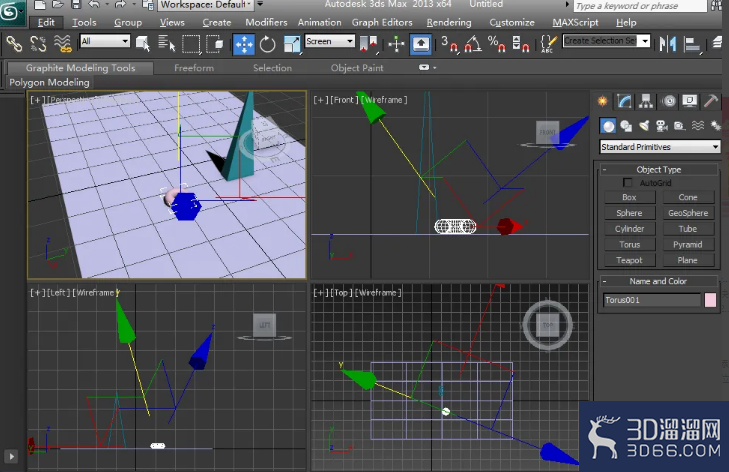Click the Unlink Selection icon
This screenshot has height=472, width=729.
click(x=38, y=44)
